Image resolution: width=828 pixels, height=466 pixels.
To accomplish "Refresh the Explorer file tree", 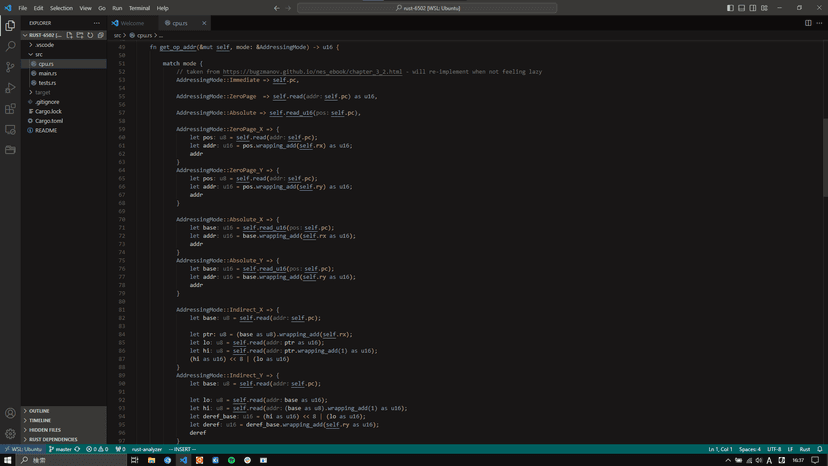I will [x=90, y=35].
